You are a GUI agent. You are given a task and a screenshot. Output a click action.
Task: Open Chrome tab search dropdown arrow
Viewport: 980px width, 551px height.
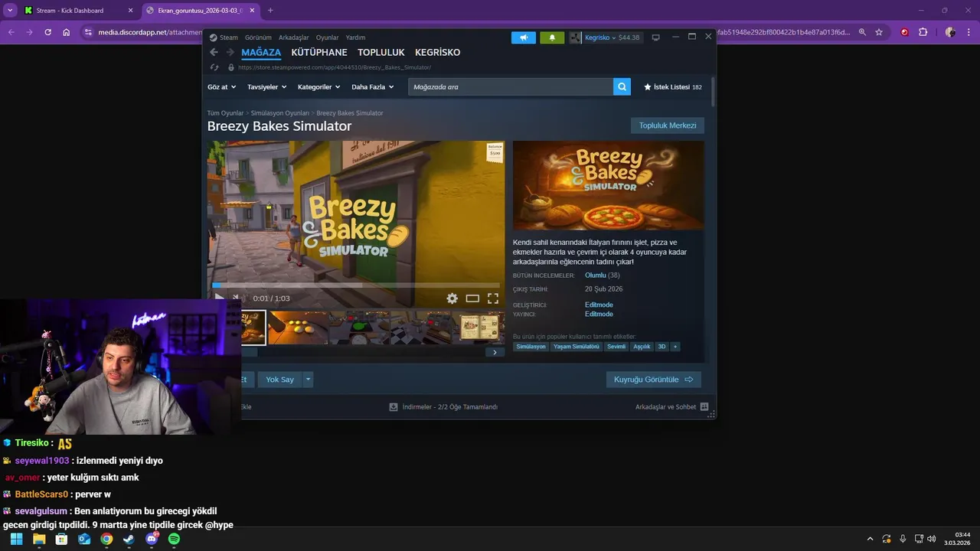pyautogui.click(x=10, y=10)
